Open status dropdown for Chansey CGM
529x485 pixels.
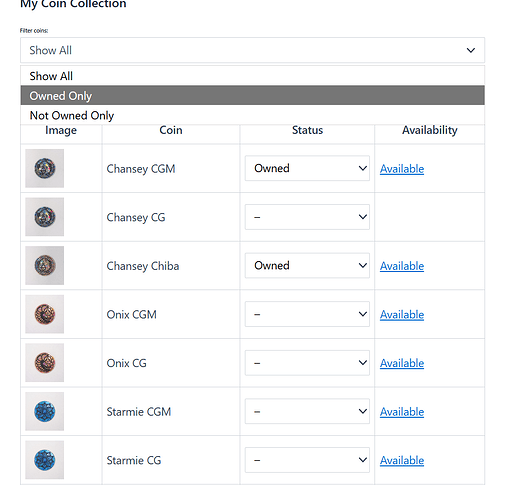(307, 168)
